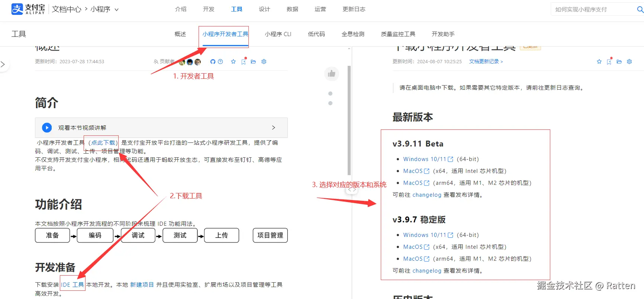
Task: Open the 更新日志 top menu
Action: (x=354, y=9)
